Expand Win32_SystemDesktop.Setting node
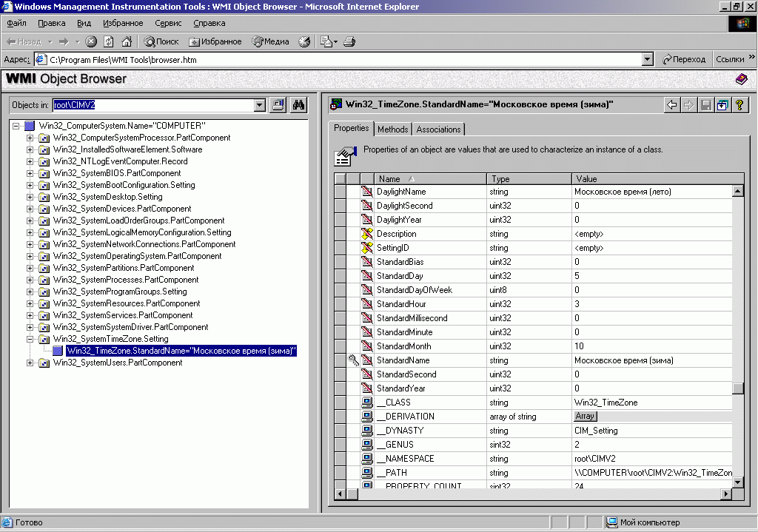This screenshot has width=758, height=532. tap(30, 197)
